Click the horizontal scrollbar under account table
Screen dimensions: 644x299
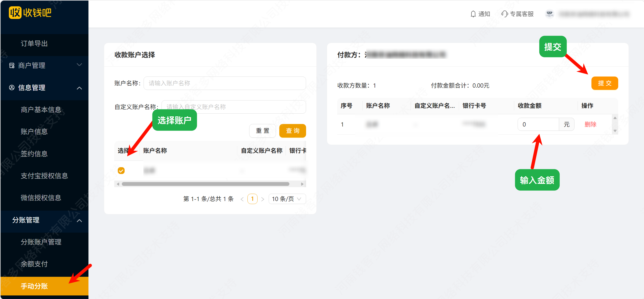[205, 184]
